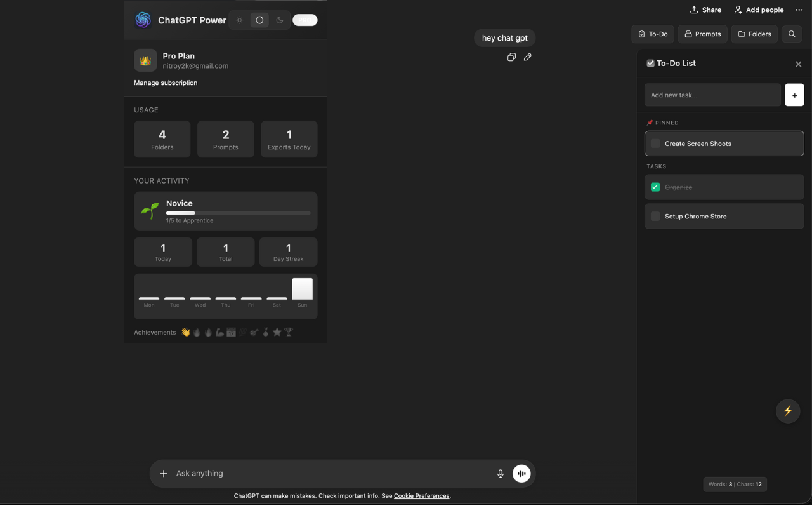Open Manage subscription
Screen dimensions: 812x508
[x=166, y=83]
